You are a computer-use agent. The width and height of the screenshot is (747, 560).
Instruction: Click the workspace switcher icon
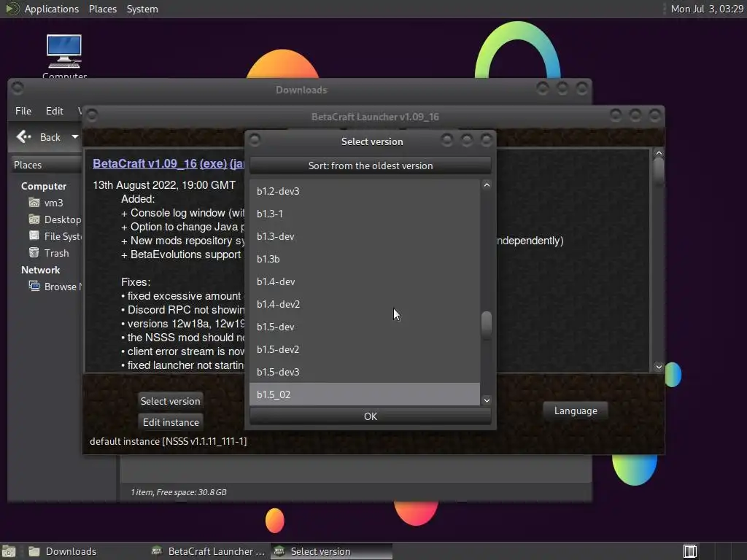click(x=690, y=551)
